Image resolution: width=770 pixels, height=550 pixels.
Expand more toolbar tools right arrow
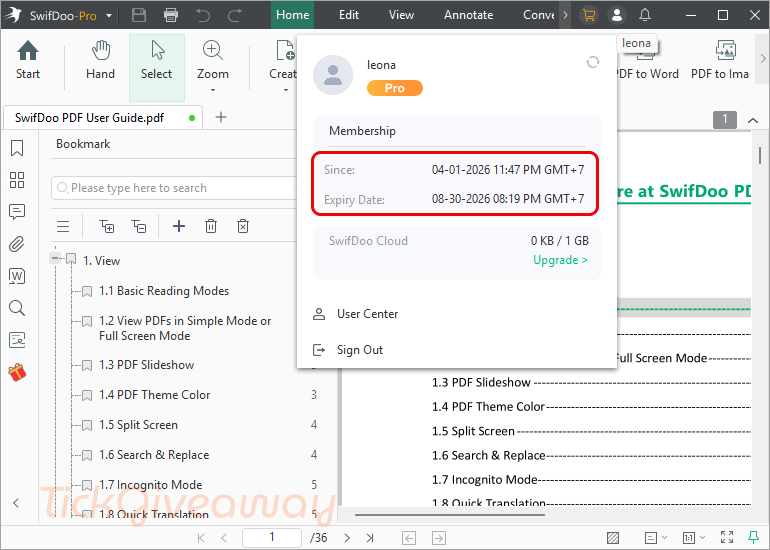click(763, 58)
